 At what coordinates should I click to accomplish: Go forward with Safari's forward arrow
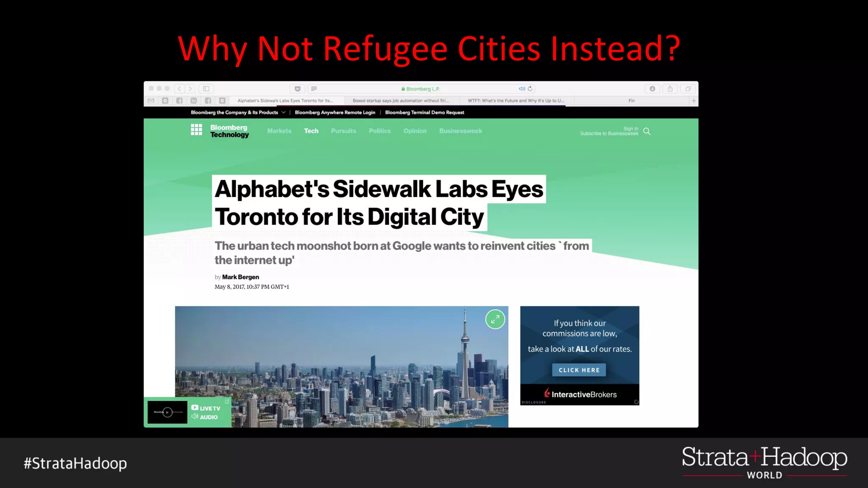pyautogui.click(x=190, y=89)
